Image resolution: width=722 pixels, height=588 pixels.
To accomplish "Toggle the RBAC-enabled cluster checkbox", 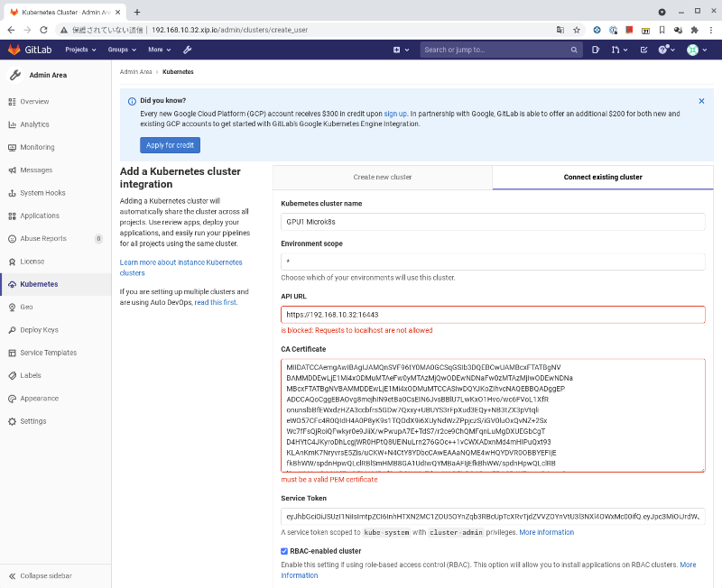I will pyautogui.click(x=284, y=551).
